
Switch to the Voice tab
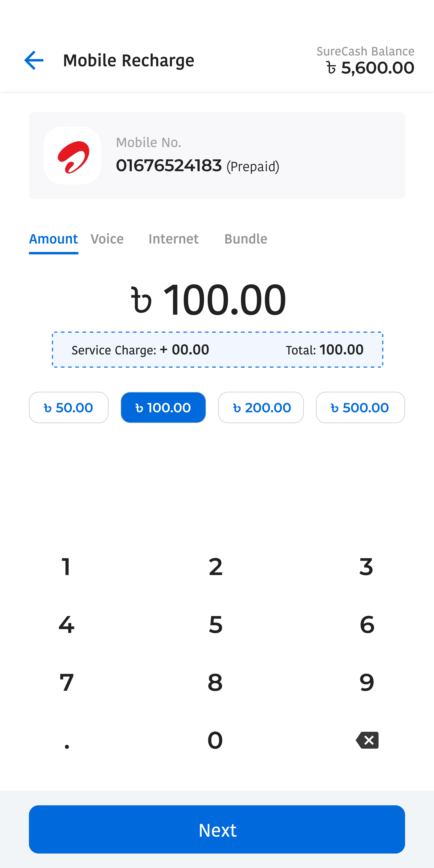point(107,239)
